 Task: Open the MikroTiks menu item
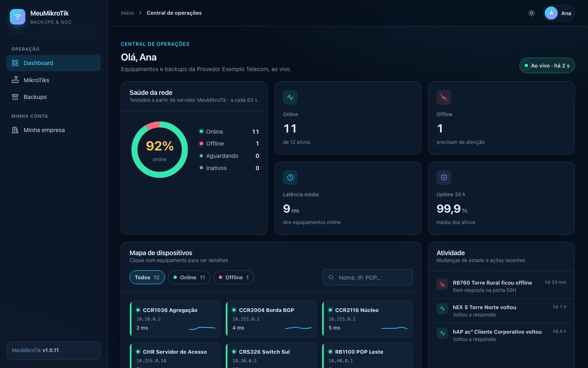click(53, 80)
